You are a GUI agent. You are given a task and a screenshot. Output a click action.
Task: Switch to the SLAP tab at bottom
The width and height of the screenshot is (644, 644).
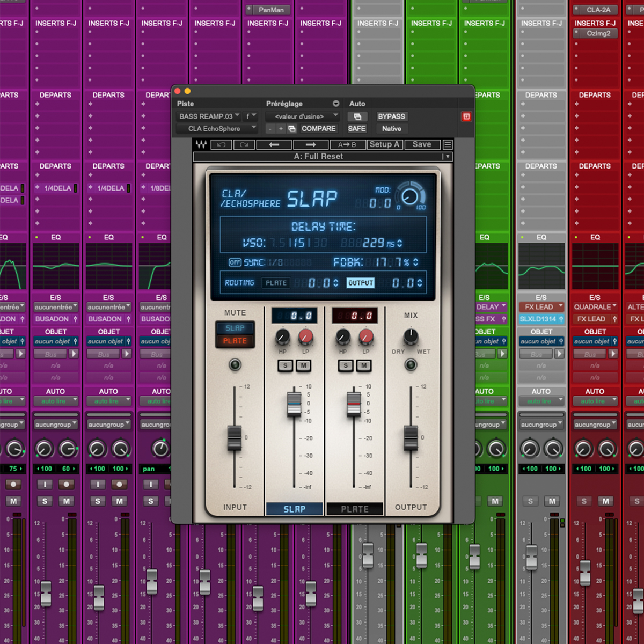coord(295,509)
